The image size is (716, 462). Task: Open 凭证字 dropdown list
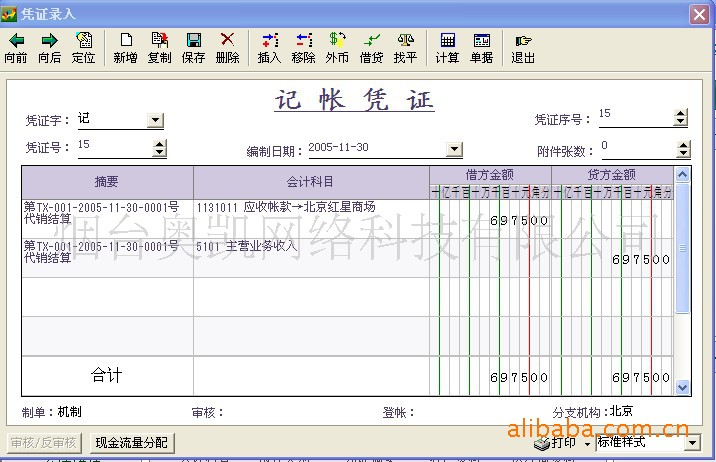tap(155, 120)
